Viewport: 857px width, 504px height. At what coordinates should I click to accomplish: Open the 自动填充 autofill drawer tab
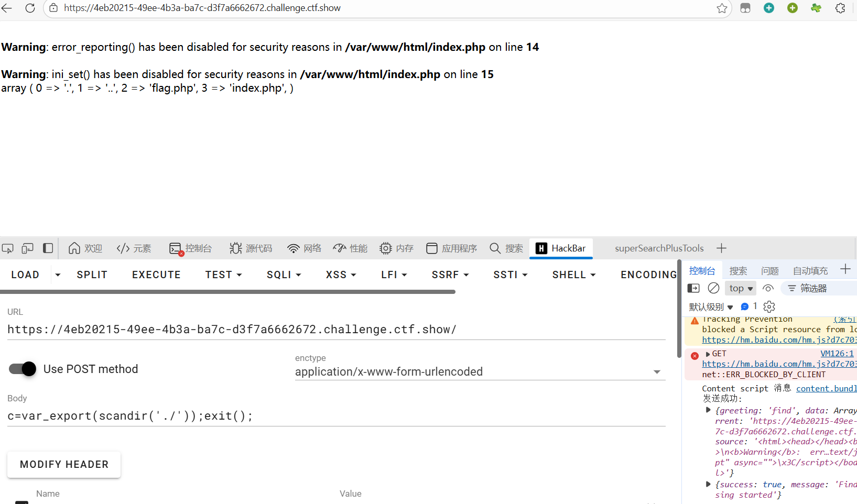pos(810,271)
